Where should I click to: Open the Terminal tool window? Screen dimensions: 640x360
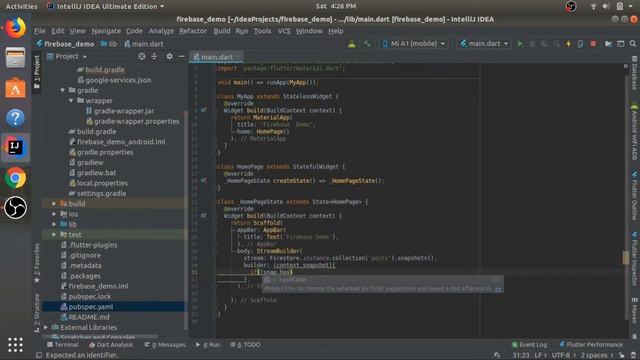[62, 345]
